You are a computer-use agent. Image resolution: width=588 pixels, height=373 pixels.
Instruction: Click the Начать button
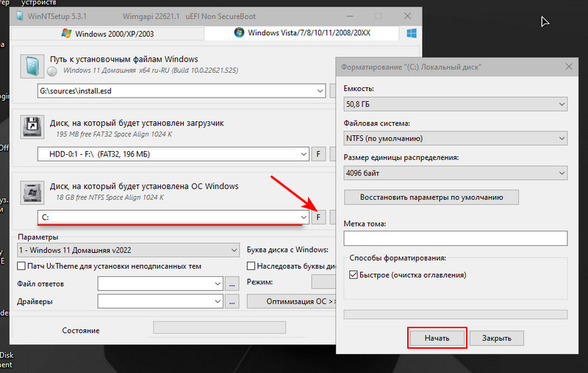click(x=437, y=338)
